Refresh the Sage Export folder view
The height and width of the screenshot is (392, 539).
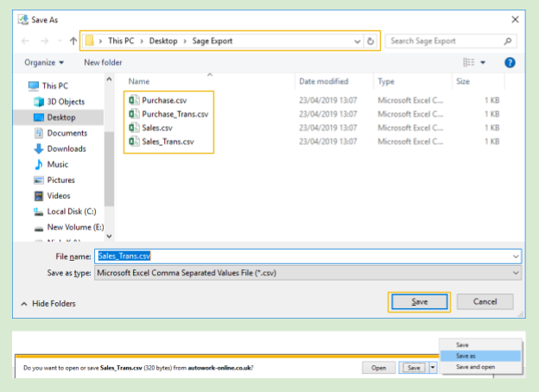[x=371, y=41]
